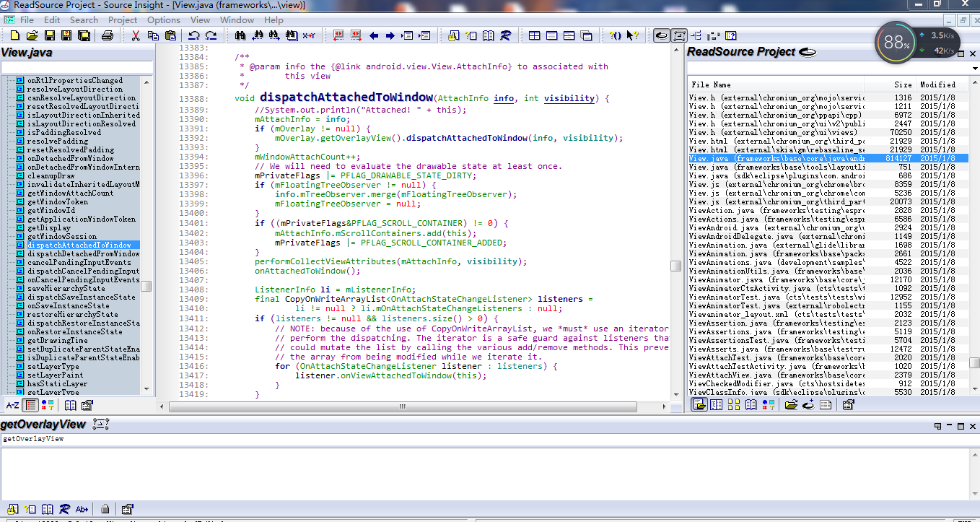
Task: Toggle symbol type filter colored icon in symbol panel
Action: click(x=48, y=405)
